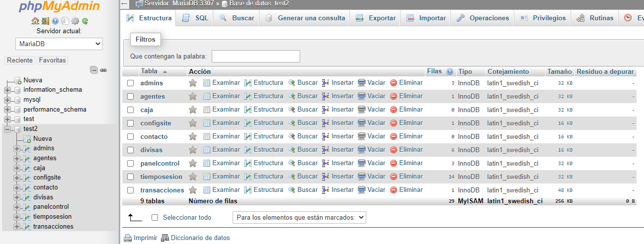Check the configsite table checkbox
Screen dimensions: 644x244
pyautogui.click(x=131, y=123)
